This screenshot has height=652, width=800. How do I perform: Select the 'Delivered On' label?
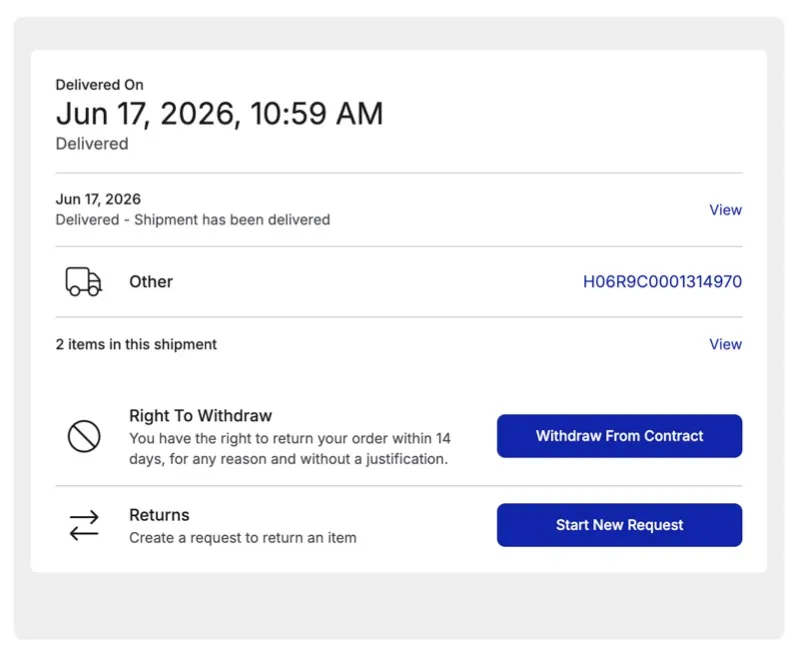[x=99, y=85]
